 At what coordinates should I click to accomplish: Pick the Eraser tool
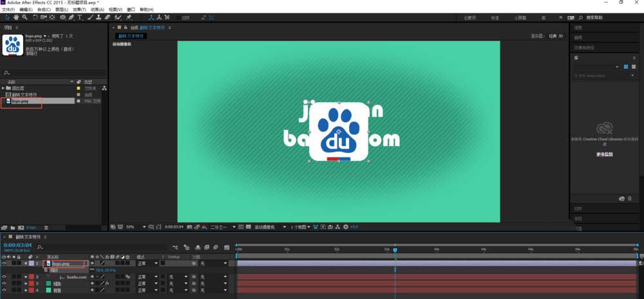point(108,17)
